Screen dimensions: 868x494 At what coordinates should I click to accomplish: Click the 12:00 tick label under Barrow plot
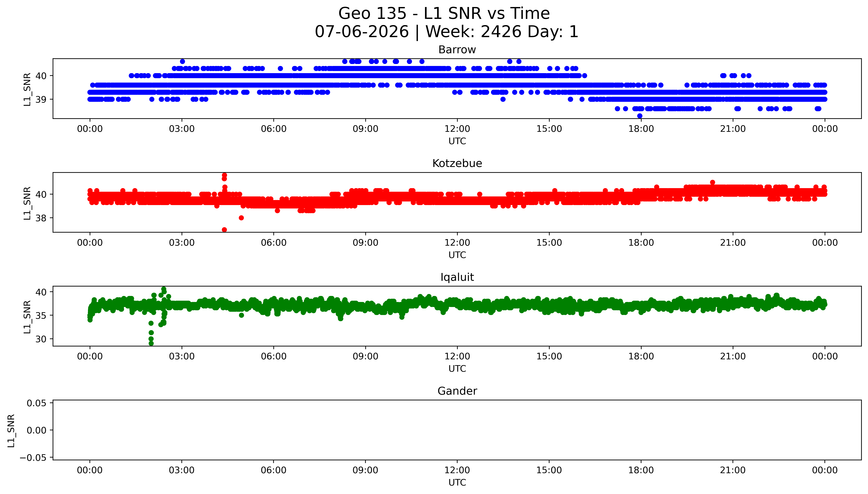(457, 129)
